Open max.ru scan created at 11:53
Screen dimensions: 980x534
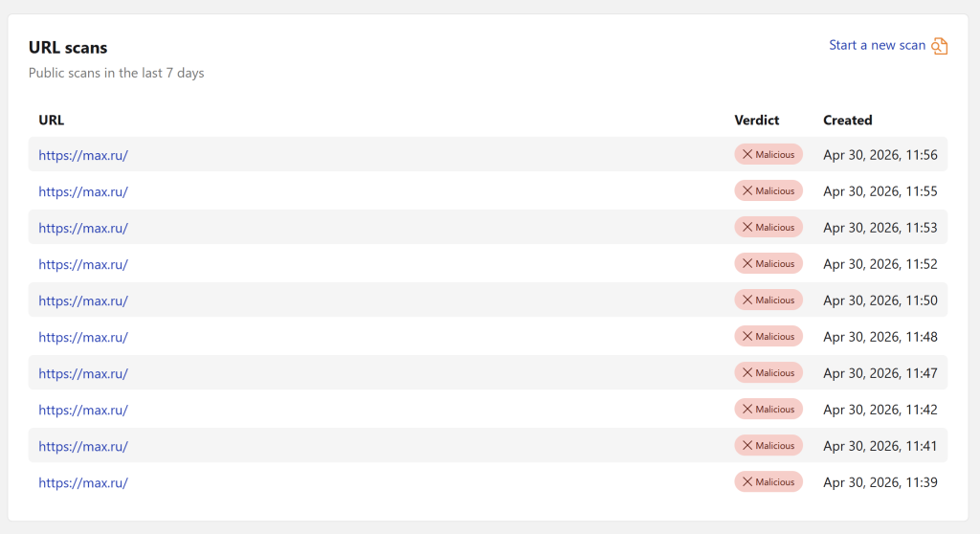[83, 228]
